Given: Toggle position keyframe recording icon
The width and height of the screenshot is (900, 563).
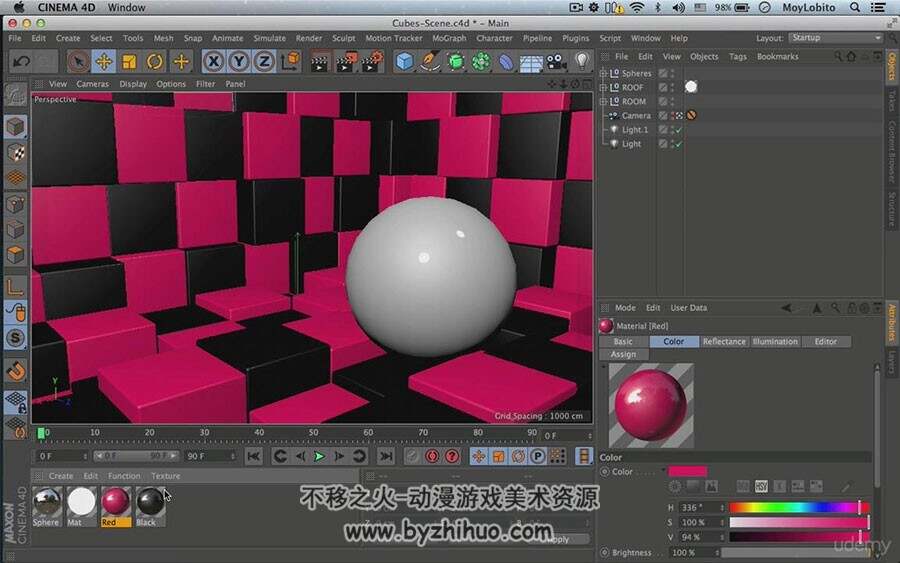Looking at the screenshot, I should (x=479, y=456).
